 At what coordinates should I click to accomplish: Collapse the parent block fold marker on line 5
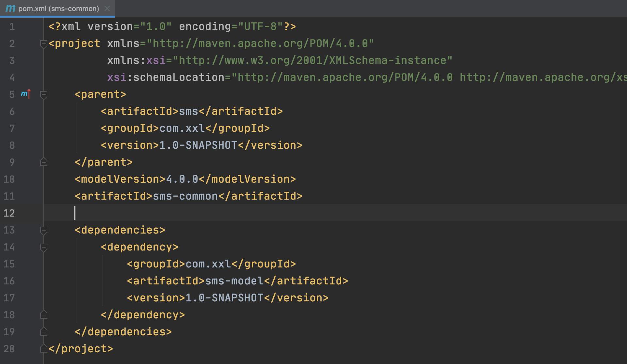(43, 95)
